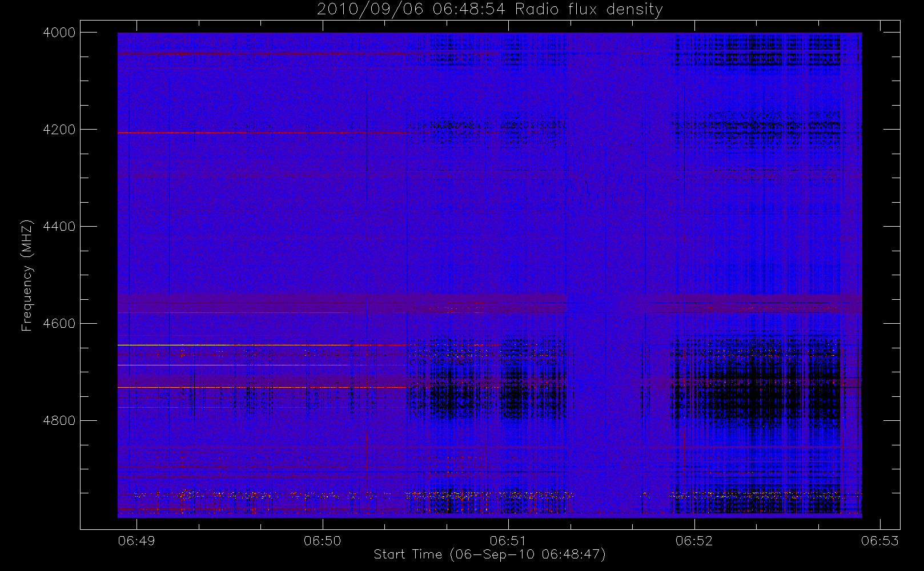Click the 06:51 time tick label
This screenshot has width=924, height=571.
(x=508, y=541)
